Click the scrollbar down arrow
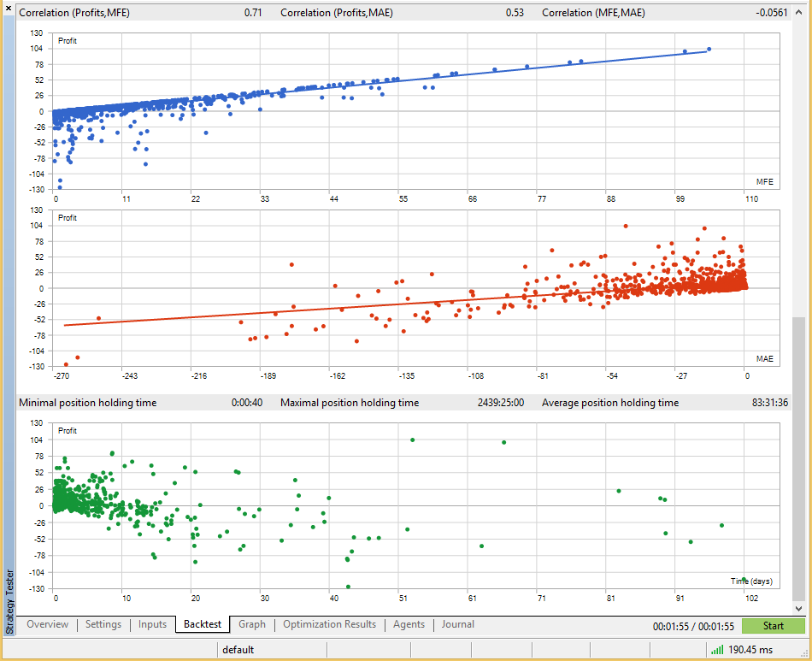Screen dimensions: 812x661 point(798,607)
